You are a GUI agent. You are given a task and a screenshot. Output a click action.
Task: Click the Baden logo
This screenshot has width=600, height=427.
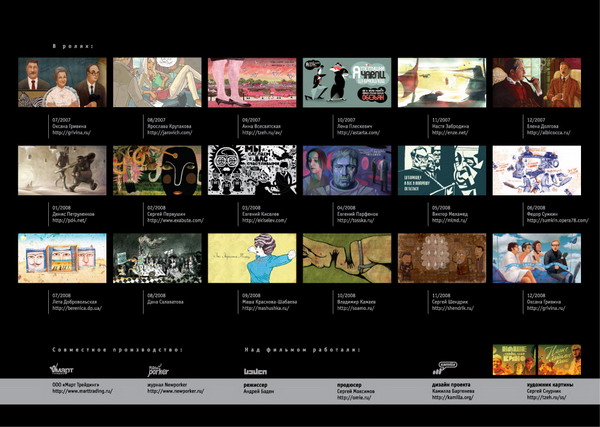[x=256, y=371]
